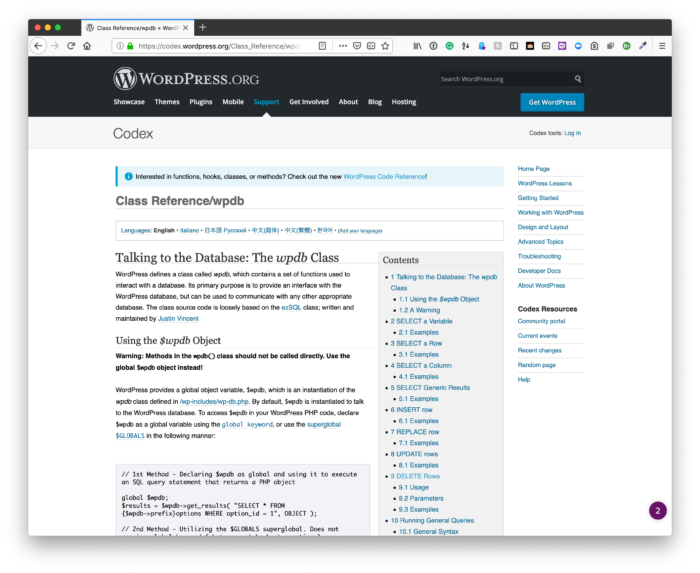Screen dimensions: 700x573
Task: Toggle reader view in address bar
Action: (322, 46)
